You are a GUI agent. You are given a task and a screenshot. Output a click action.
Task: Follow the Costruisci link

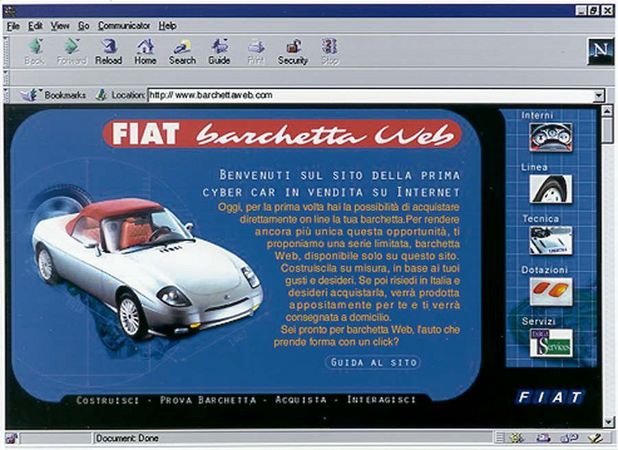[x=108, y=400]
